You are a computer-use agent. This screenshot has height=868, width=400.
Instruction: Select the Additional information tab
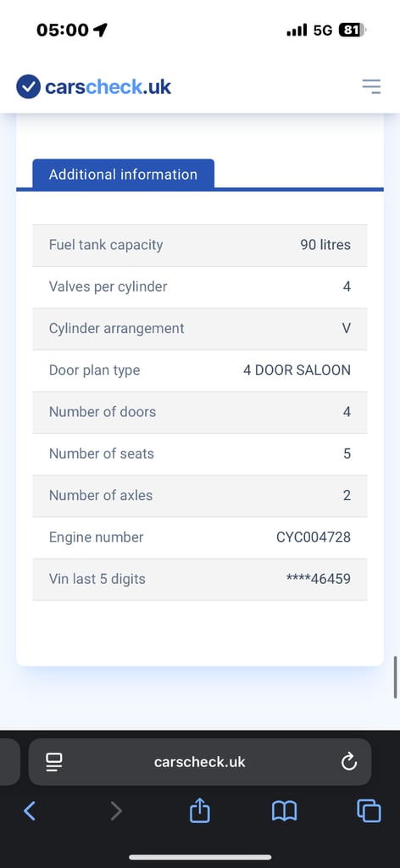point(124,175)
